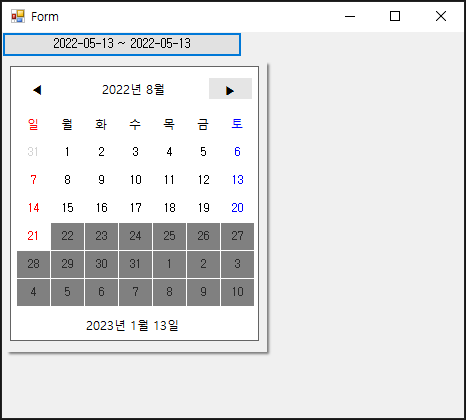This screenshot has width=466, height=420.
Task: Choose highlighted date 27
Action: (x=237, y=236)
